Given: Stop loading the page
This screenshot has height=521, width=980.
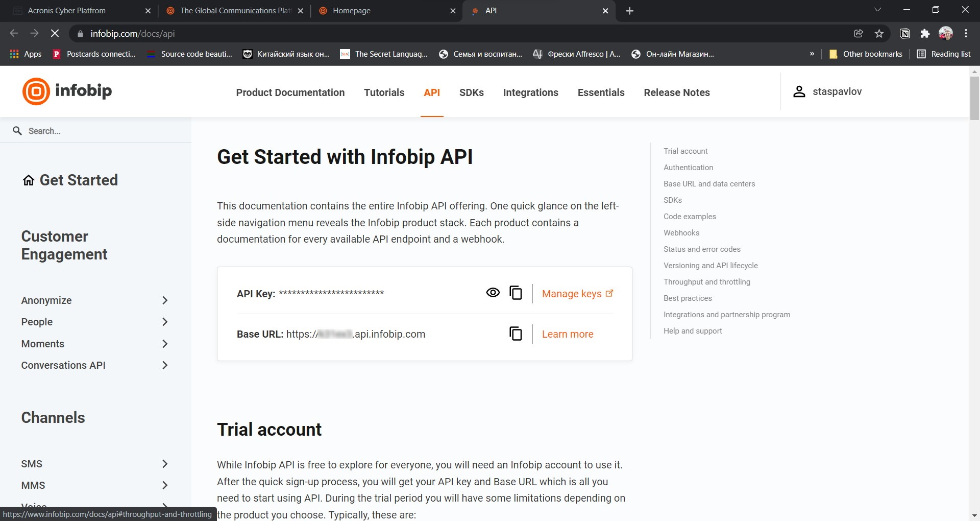Looking at the screenshot, I should (x=55, y=33).
